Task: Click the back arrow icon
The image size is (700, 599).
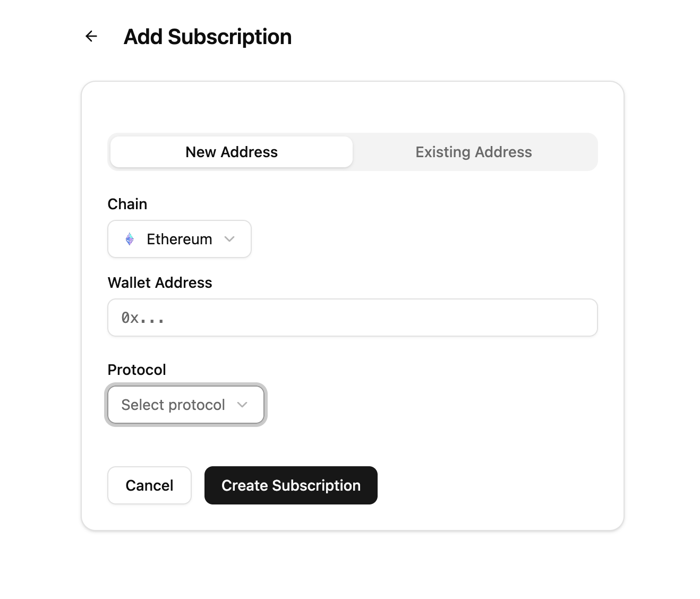Action: pyautogui.click(x=91, y=36)
